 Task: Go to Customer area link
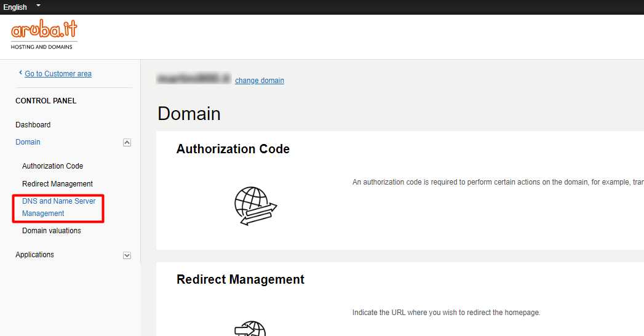pyautogui.click(x=58, y=74)
